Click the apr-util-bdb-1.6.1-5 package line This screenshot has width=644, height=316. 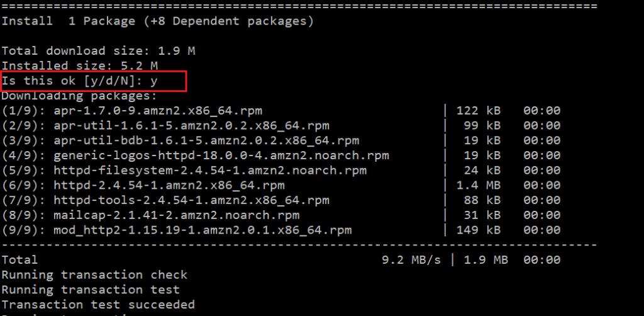(281, 140)
